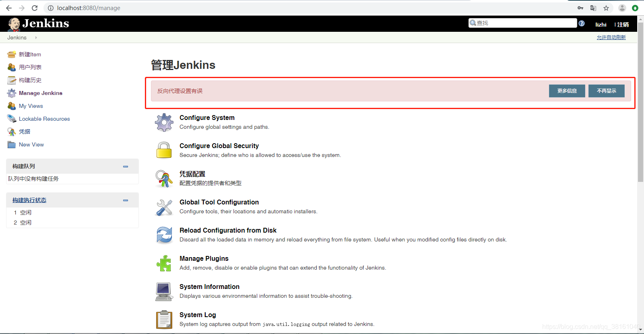Open 用户列表 in the sidebar

click(x=30, y=67)
